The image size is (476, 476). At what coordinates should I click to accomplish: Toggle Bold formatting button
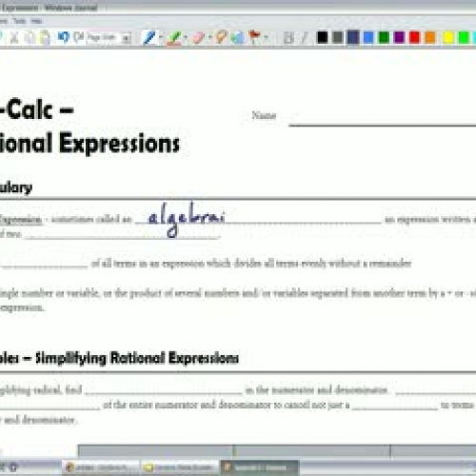pyautogui.click(x=288, y=38)
